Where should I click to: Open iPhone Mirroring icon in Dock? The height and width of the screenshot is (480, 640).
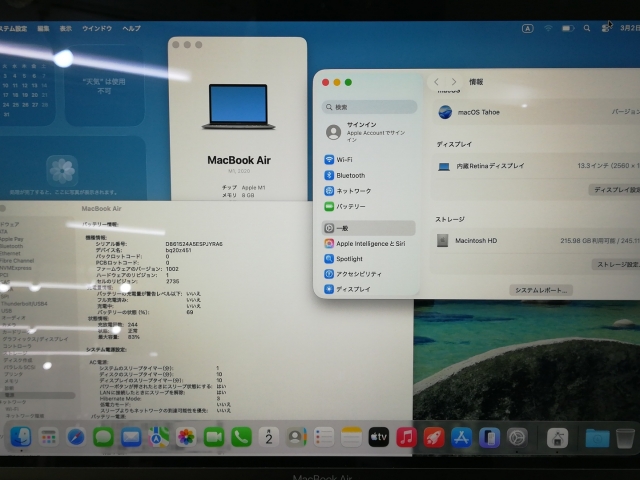click(489, 438)
